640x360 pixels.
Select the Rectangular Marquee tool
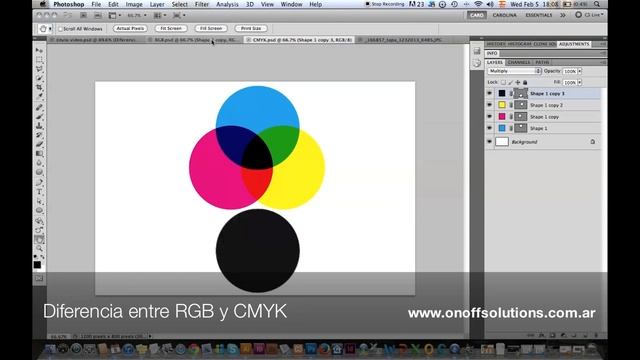pos(39,60)
